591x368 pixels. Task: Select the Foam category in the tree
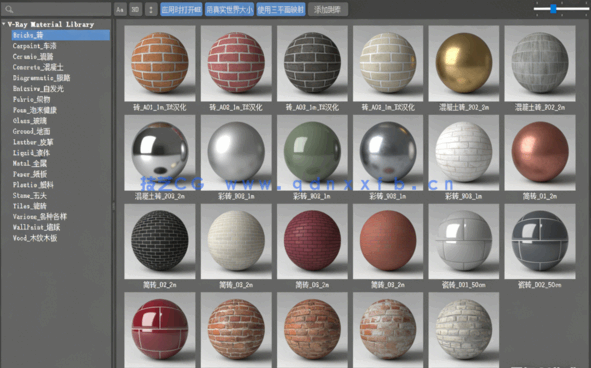[x=34, y=110]
